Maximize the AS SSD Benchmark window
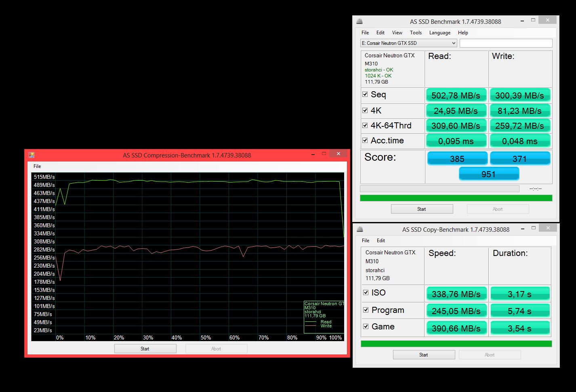 tap(533, 20)
